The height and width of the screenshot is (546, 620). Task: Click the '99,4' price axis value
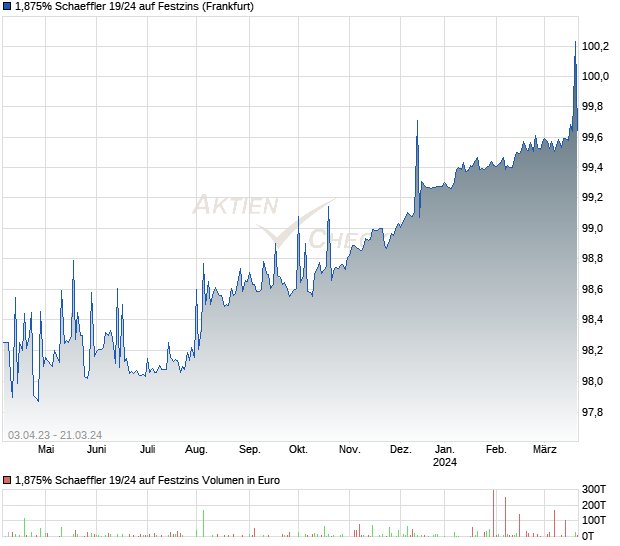(x=592, y=167)
